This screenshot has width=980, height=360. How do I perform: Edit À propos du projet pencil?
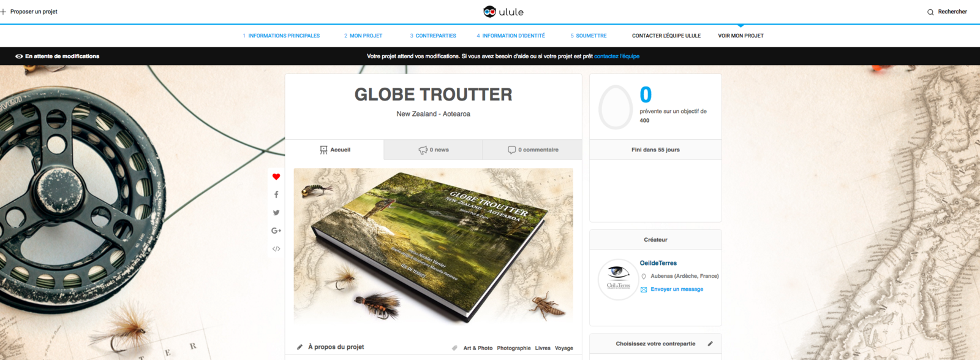tap(300, 347)
